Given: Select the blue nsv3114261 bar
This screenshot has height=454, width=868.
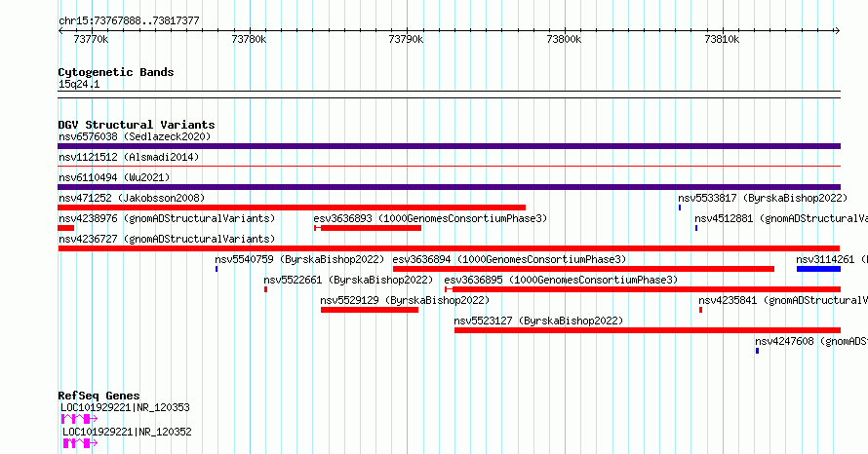Looking at the screenshot, I should coord(818,269).
